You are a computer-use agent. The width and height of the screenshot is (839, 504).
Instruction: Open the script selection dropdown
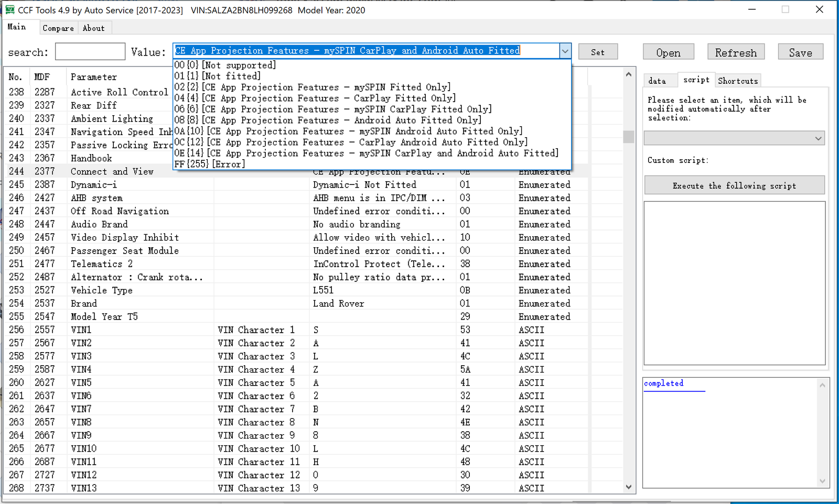(x=734, y=138)
